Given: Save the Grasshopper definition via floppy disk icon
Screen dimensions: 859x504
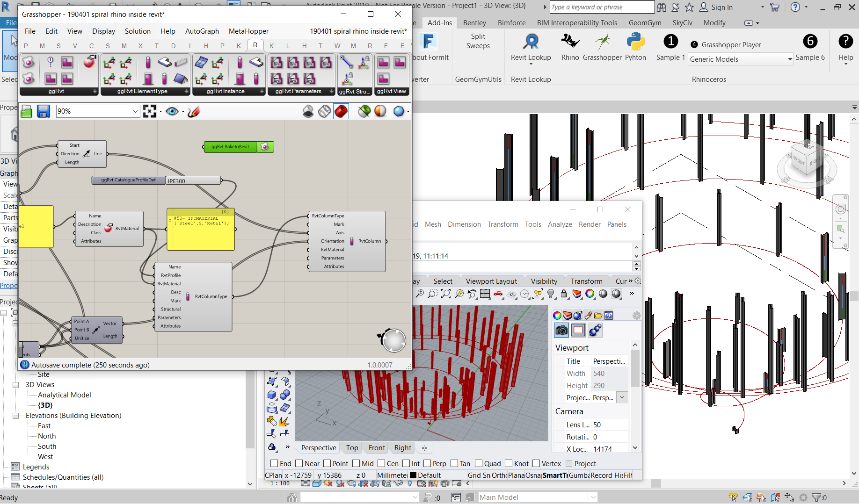Looking at the screenshot, I should pyautogui.click(x=43, y=111).
